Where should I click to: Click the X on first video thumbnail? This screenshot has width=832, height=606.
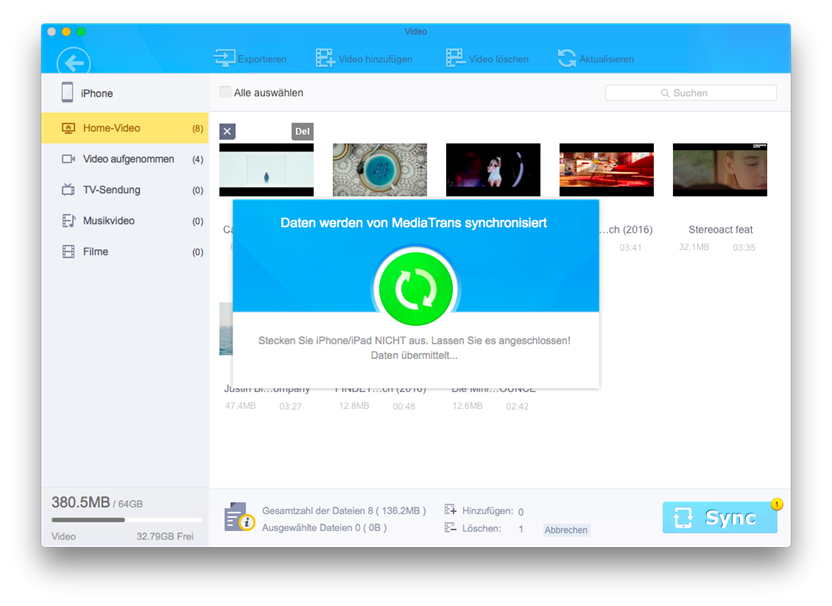point(228,131)
